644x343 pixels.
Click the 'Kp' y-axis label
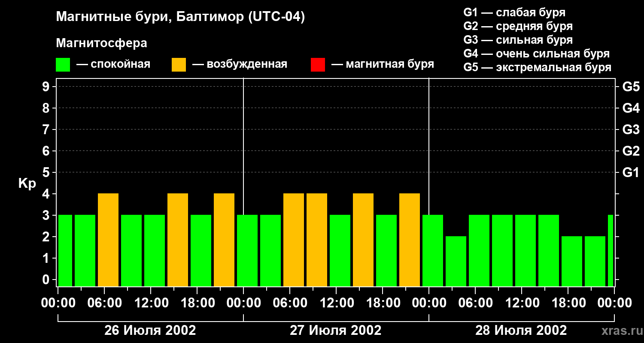click(27, 184)
